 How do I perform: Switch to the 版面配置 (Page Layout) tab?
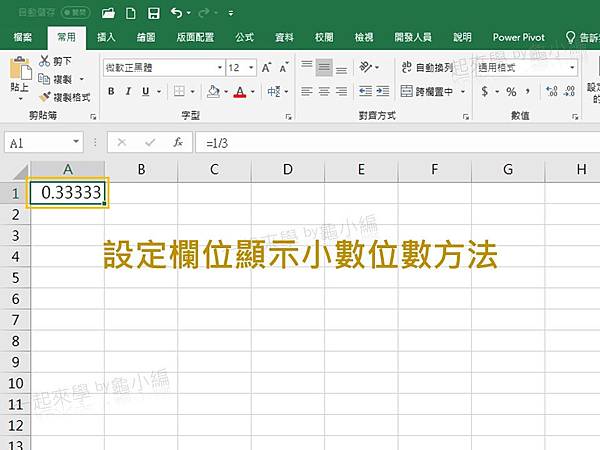[195, 37]
